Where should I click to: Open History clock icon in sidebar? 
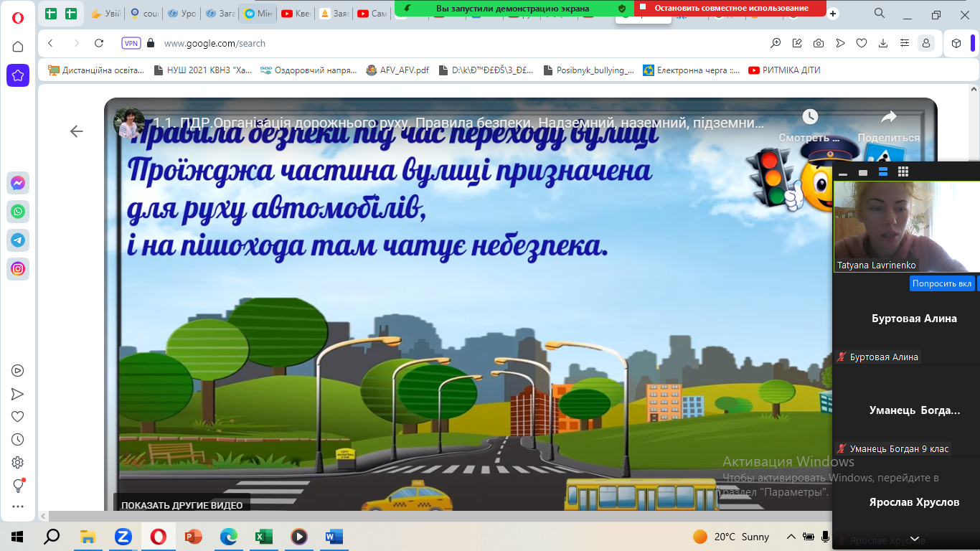point(18,440)
